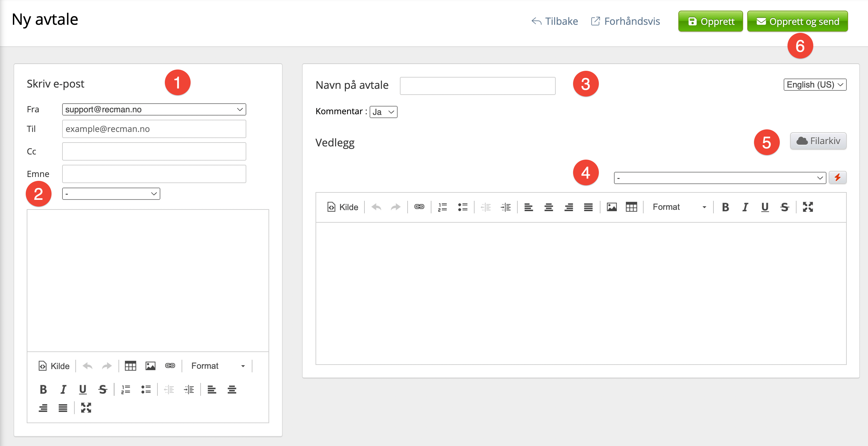Image resolution: width=868 pixels, height=446 pixels.
Task: Insert table in the email editor toolbar
Action: (130, 366)
